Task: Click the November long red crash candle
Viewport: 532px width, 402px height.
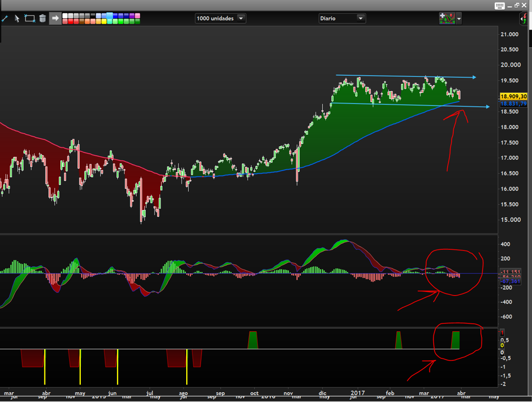Action: tap(297, 166)
